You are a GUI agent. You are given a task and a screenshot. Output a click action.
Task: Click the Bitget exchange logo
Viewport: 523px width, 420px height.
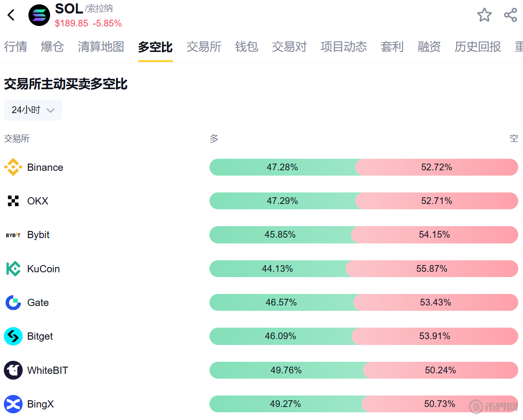point(13,336)
